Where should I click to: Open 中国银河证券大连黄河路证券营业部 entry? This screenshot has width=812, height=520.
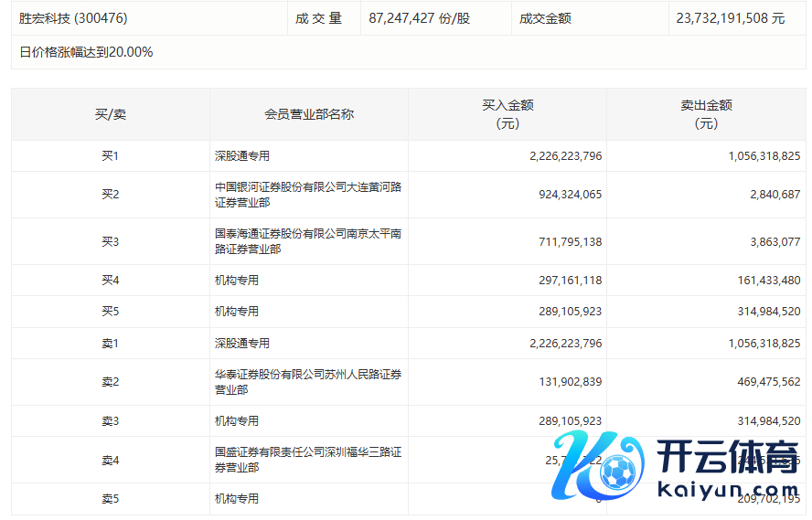tap(307, 195)
